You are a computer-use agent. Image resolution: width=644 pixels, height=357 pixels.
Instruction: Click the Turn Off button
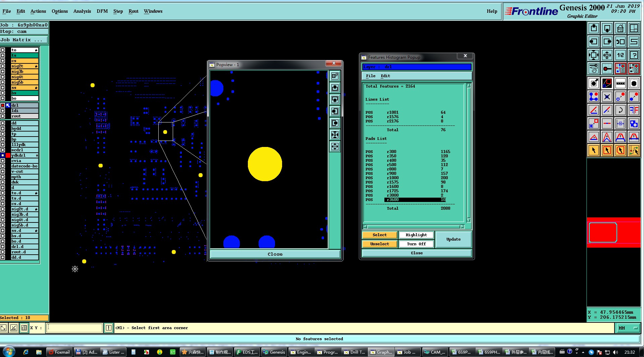[x=416, y=244]
